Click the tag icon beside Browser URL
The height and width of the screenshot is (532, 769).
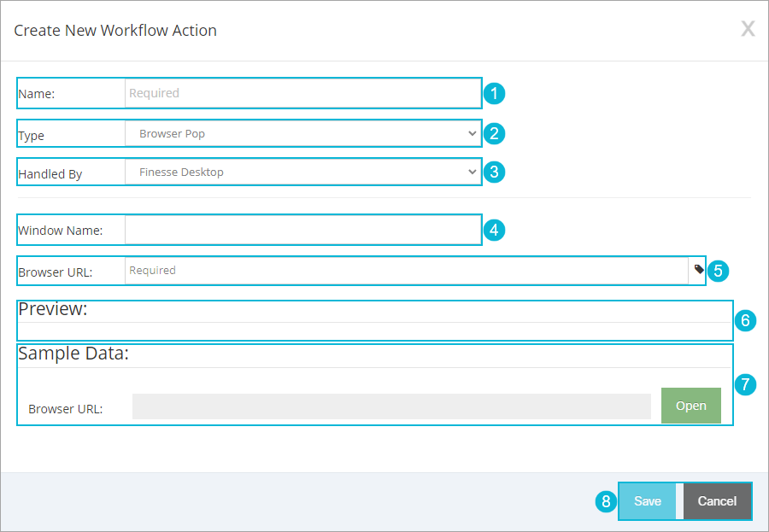pos(699,269)
